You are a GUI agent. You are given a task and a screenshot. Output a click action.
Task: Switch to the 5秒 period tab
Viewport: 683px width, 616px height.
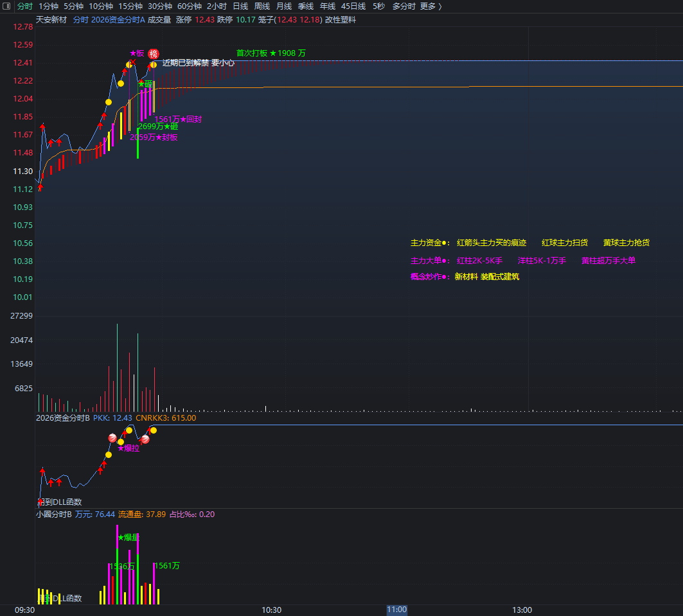(378, 6)
